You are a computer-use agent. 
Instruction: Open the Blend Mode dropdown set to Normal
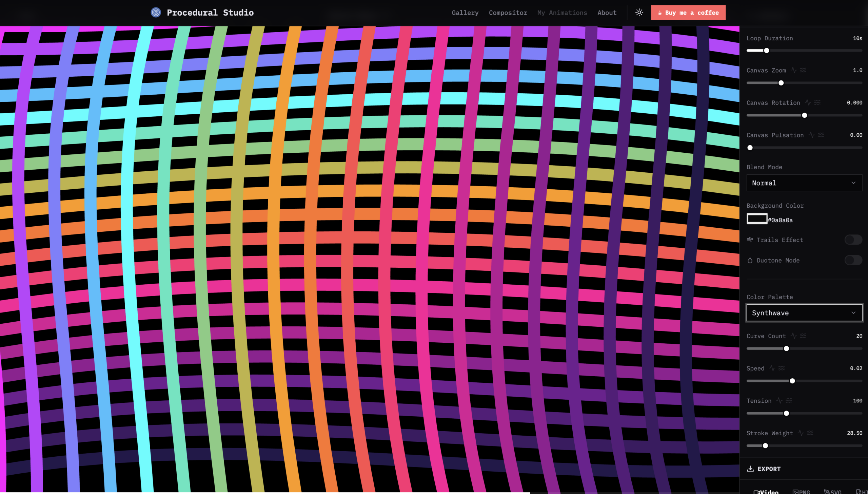[x=804, y=183]
